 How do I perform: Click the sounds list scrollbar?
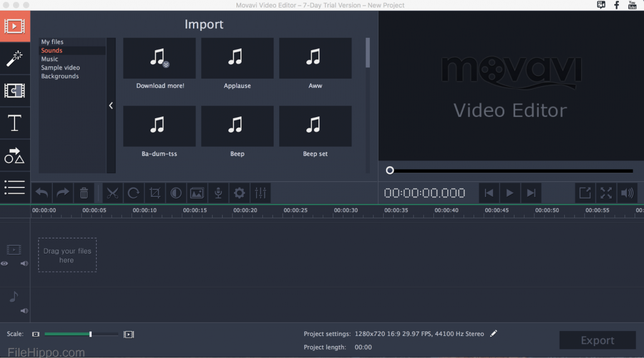click(367, 53)
